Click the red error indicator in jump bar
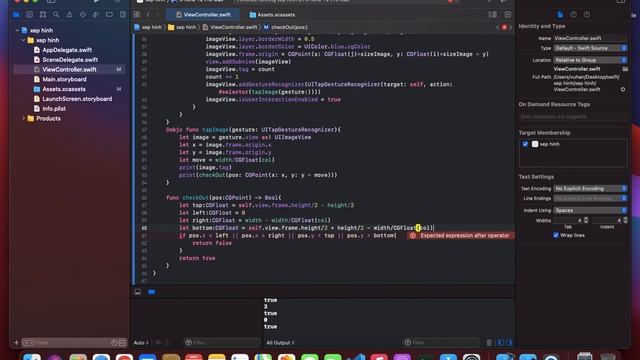Screen dimensions: 640x360 [x=504, y=27]
